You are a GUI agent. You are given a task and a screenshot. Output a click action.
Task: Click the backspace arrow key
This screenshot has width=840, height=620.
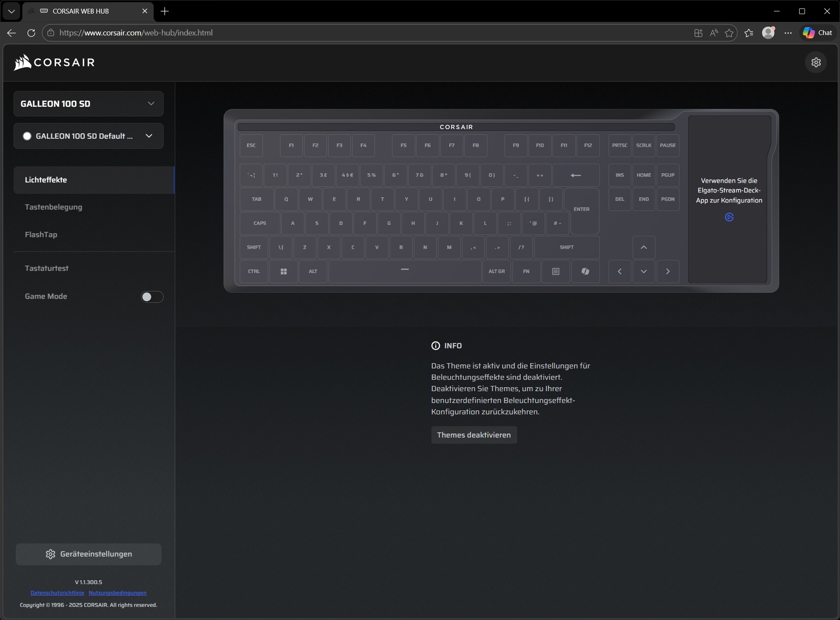point(576,175)
